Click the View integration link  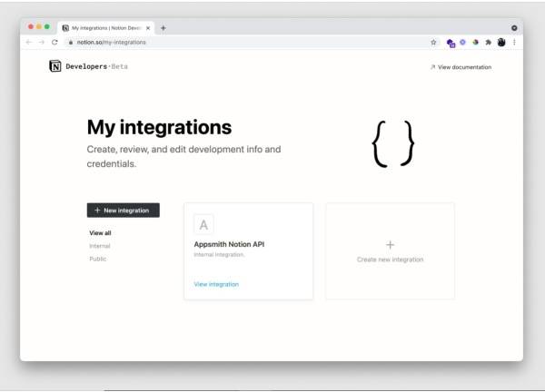(x=216, y=284)
